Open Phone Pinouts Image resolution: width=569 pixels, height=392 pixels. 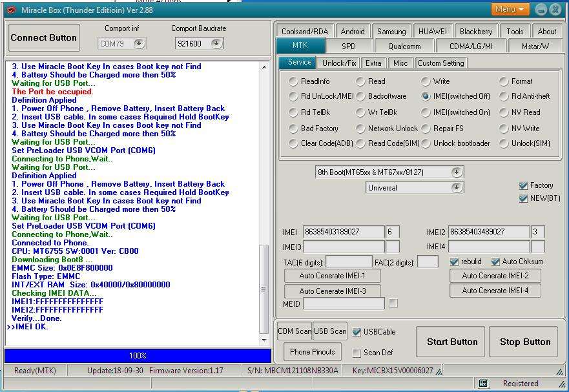(x=313, y=352)
